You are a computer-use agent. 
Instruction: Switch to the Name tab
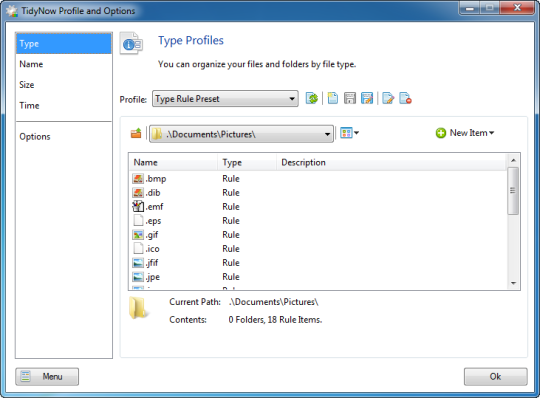(64, 64)
